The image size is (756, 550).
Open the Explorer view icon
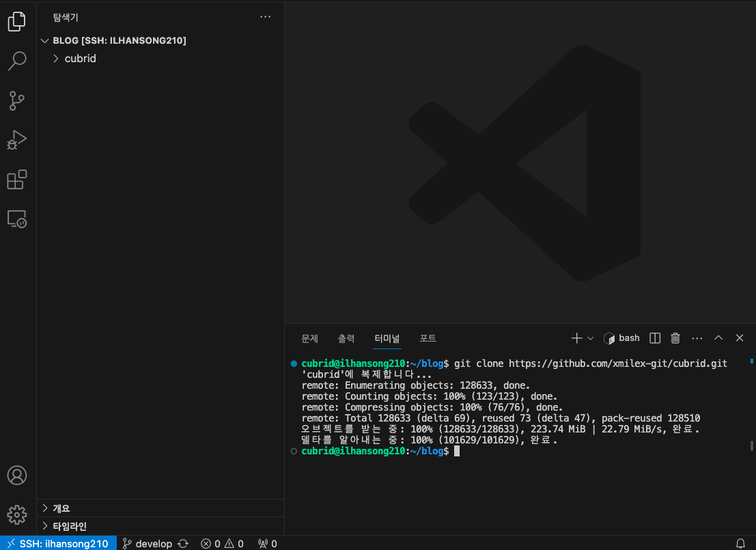pyautogui.click(x=17, y=21)
